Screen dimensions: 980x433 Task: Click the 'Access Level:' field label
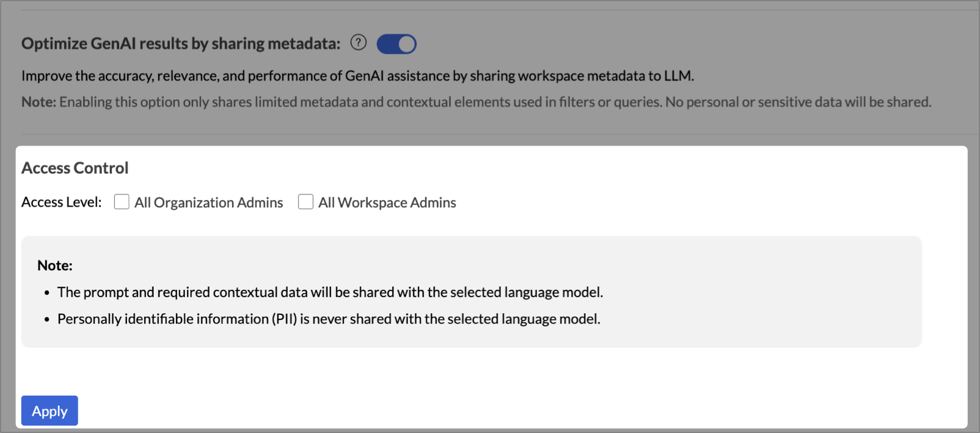point(61,202)
